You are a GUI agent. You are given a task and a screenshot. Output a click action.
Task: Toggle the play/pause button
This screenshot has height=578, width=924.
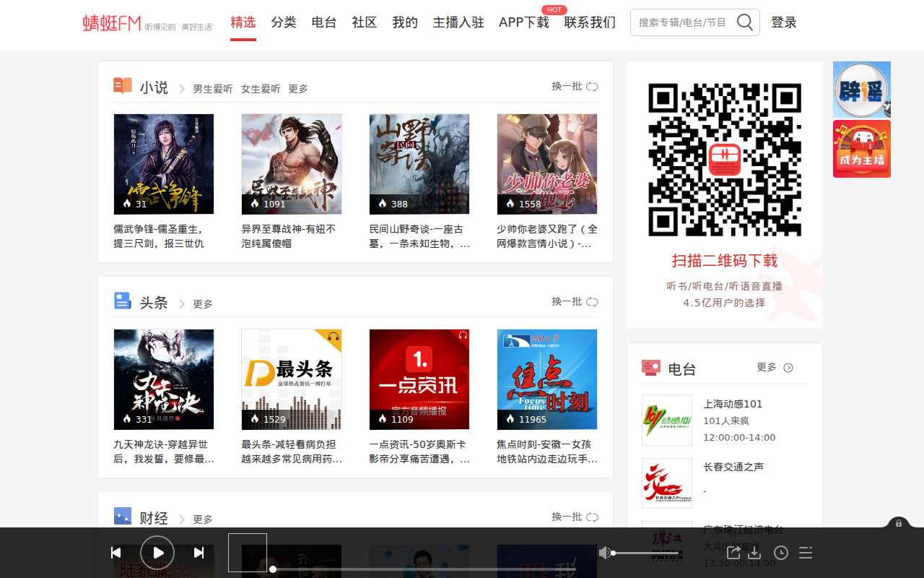point(157,552)
